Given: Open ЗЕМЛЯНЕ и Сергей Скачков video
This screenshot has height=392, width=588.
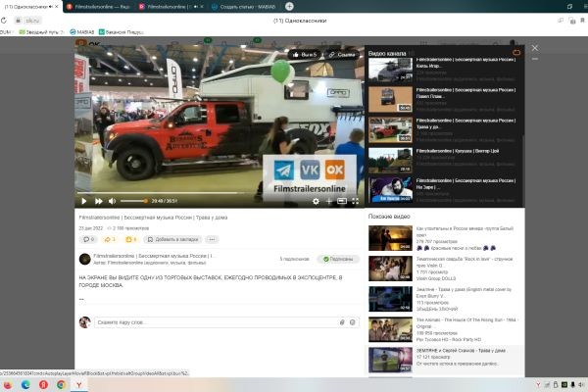Looking at the screenshot, I should pos(390,360).
